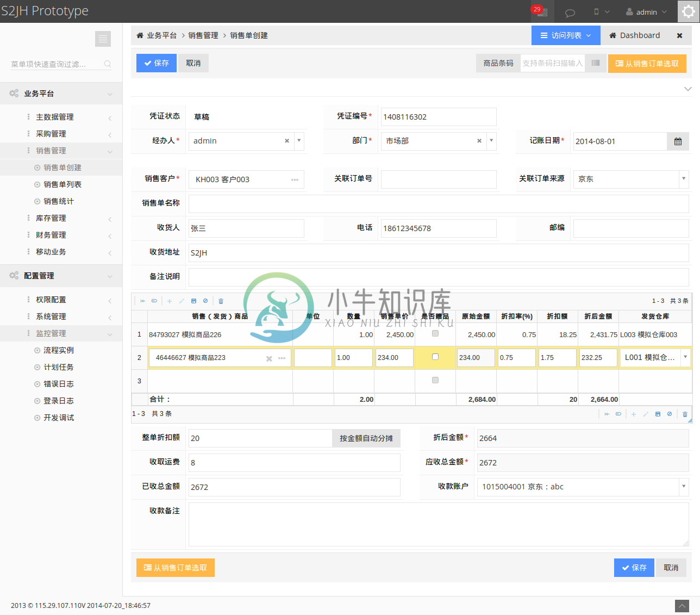Click the 销售单价 cell input in row 2
The width and height of the screenshot is (700, 615).
point(395,358)
